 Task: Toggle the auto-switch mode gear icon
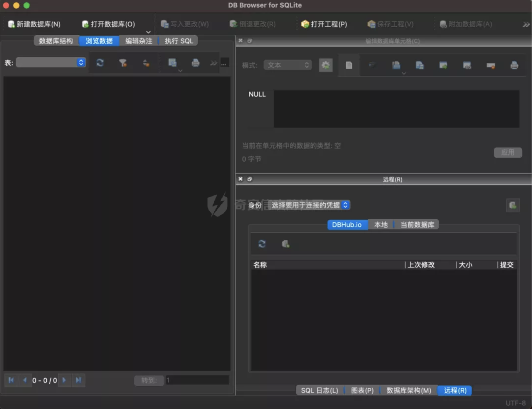click(x=326, y=65)
